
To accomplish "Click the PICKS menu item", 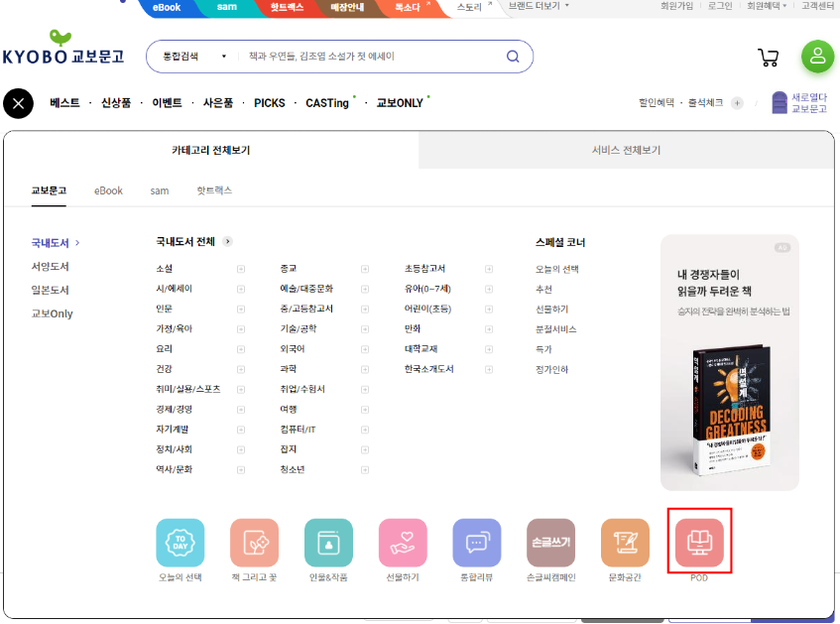I will point(270,103).
